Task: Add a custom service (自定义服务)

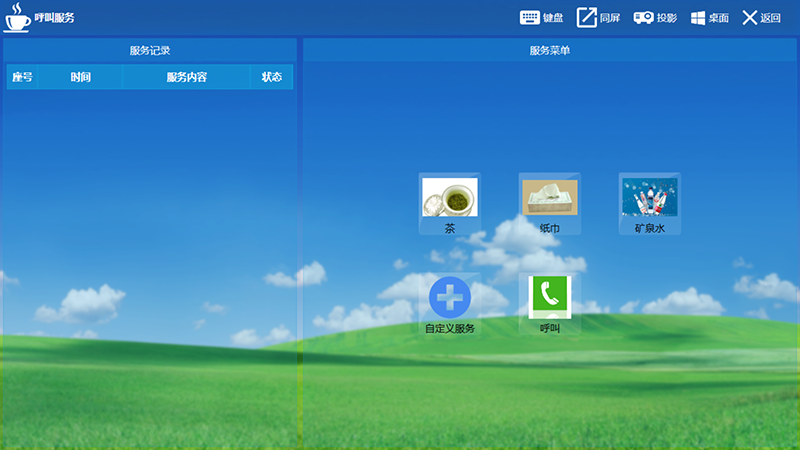Action: click(x=449, y=304)
